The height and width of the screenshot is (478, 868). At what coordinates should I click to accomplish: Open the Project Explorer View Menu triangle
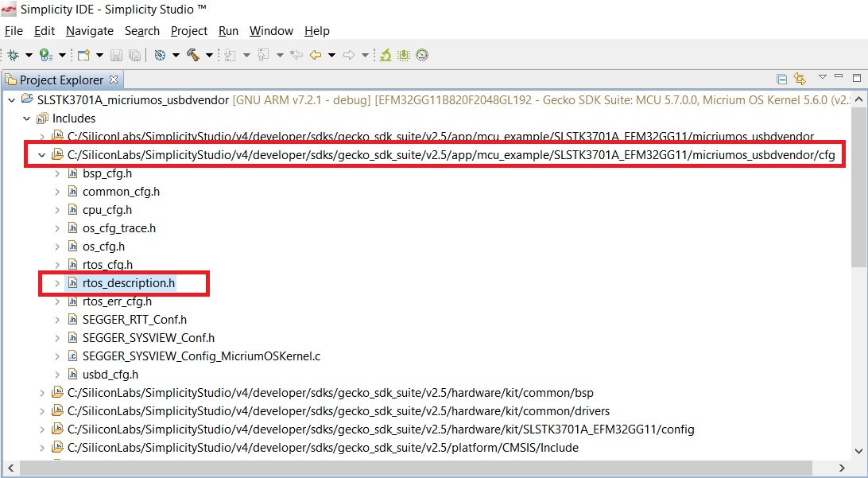click(823, 78)
